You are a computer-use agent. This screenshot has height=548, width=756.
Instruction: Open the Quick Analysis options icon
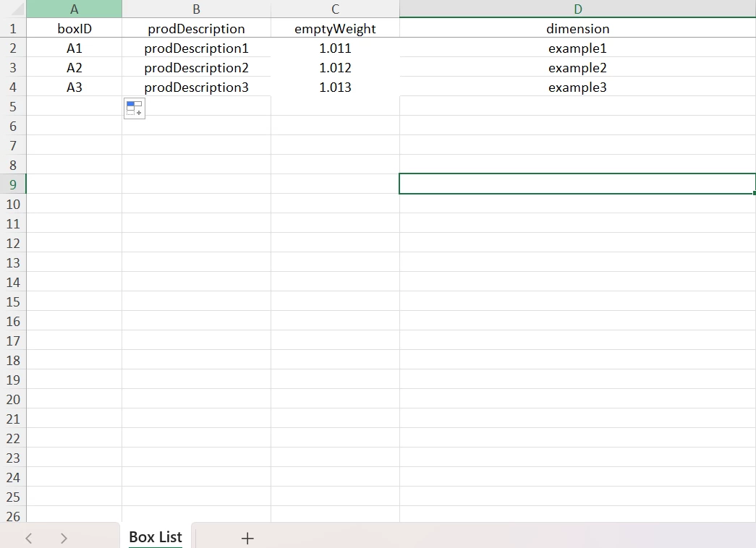pos(135,108)
